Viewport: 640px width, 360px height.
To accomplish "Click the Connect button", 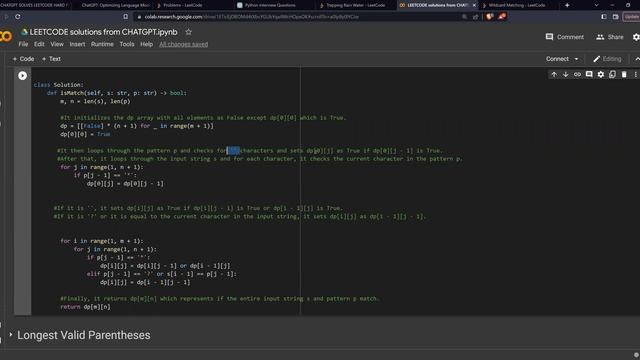I will click(x=557, y=59).
